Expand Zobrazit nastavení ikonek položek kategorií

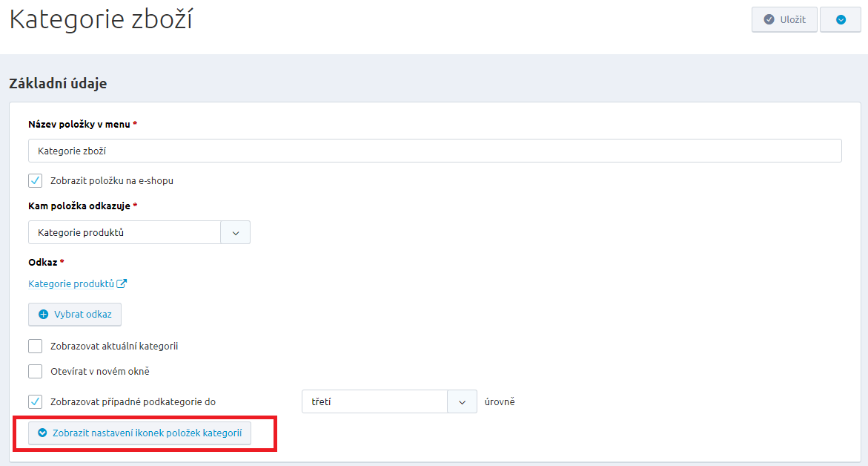[139, 433]
